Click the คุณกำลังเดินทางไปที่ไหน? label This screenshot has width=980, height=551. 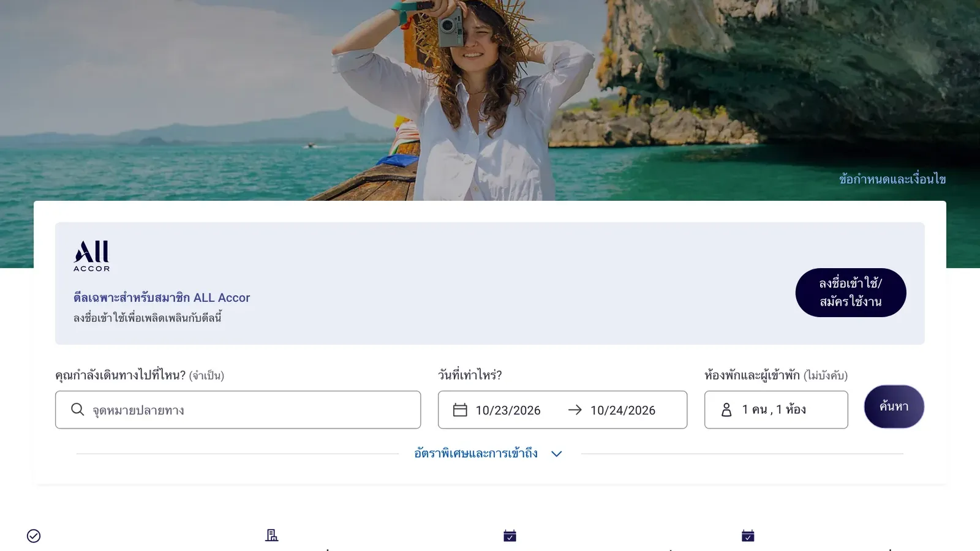pos(120,375)
